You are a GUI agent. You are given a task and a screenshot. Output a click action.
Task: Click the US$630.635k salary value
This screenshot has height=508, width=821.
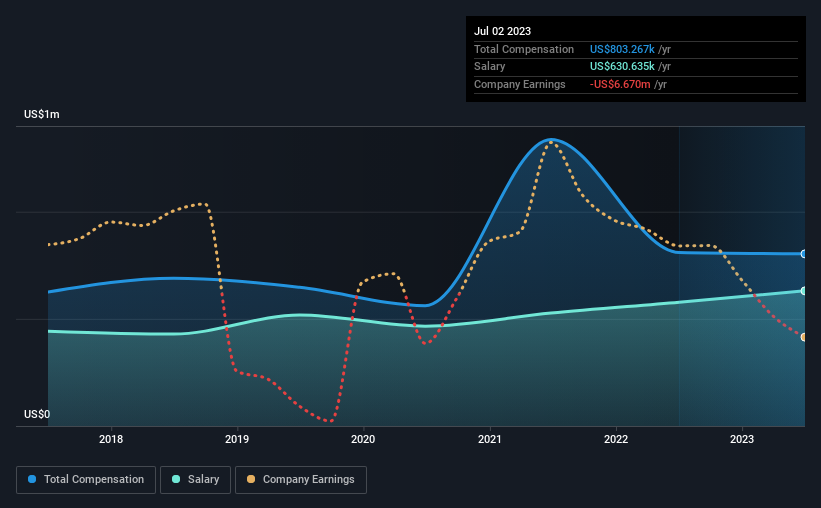(x=622, y=67)
